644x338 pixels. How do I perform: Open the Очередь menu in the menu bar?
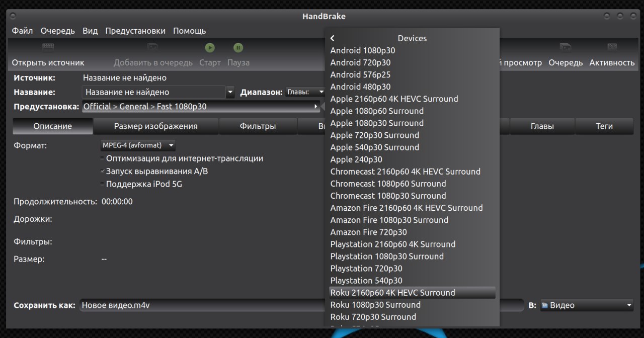point(58,31)
